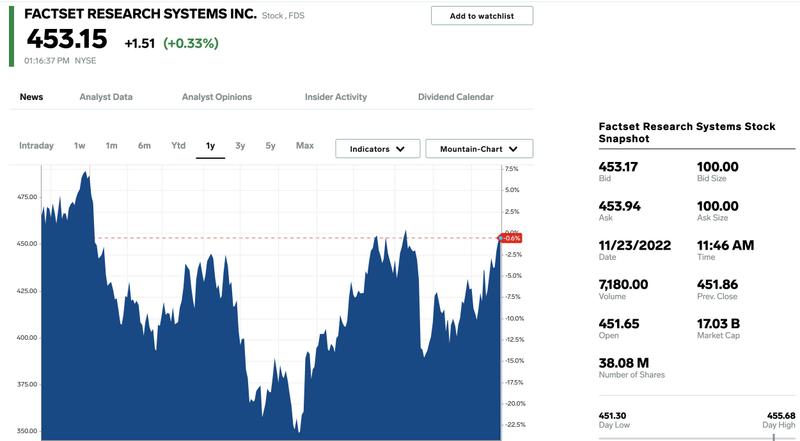Click the Ask Size value 100.00
The height and width of the screenshot is (441, 800).
click(x=717, y=206)
